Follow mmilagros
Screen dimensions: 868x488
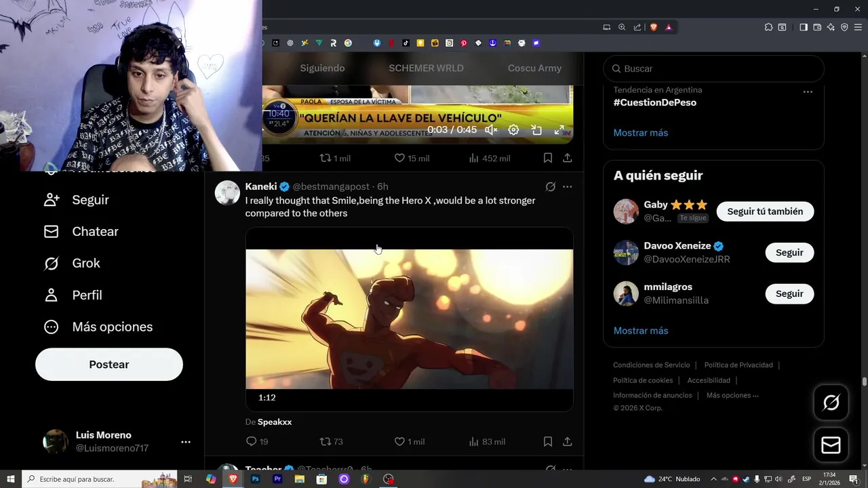pos(789,293)
